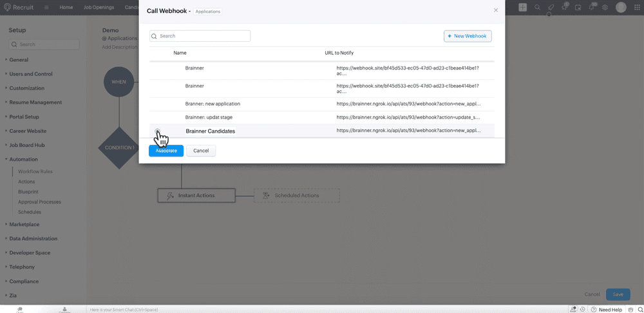The width and height of the screenshot is (644, 313).
Task: Open the recent items clock icon
Action: tap(582, 309)
